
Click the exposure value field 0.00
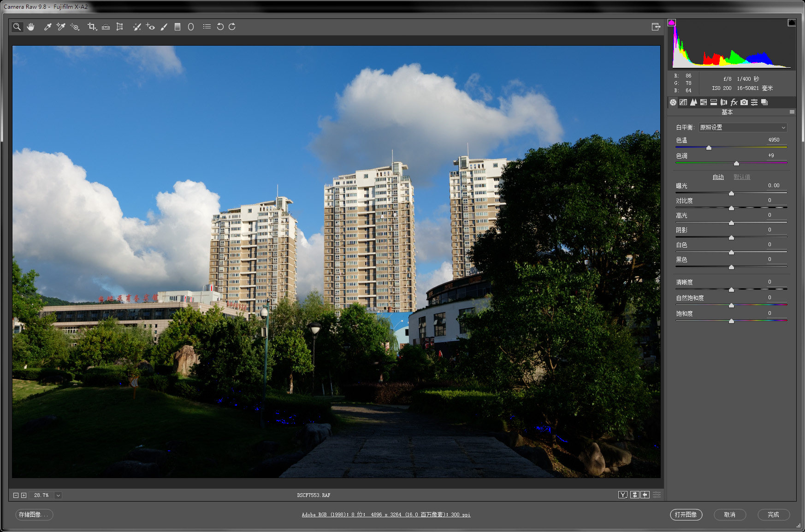point(776,185)
